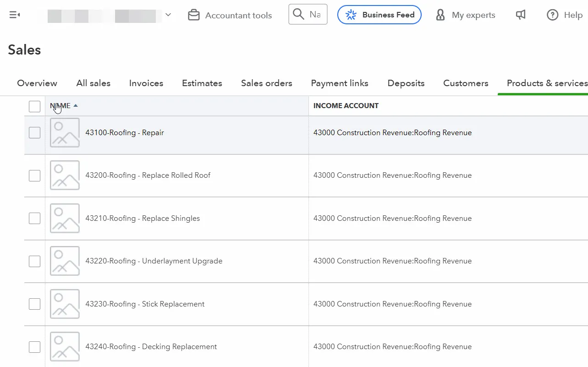Switch to the Invoices tab
This screenshot has width=588, height=367.
click(146, 83)
